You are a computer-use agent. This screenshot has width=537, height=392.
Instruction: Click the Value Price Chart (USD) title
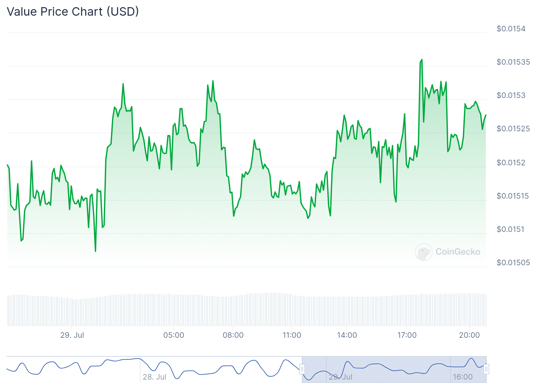[x=73, y=12]
